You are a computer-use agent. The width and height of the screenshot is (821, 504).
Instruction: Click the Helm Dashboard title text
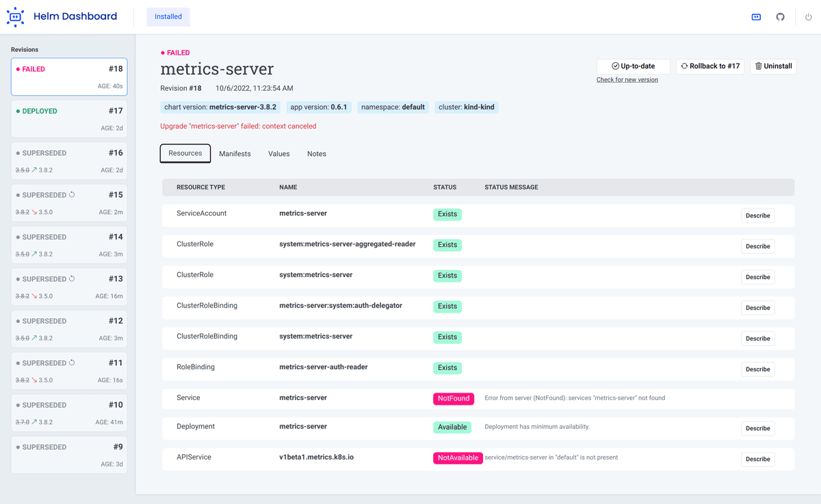click(x=75, y=16)
